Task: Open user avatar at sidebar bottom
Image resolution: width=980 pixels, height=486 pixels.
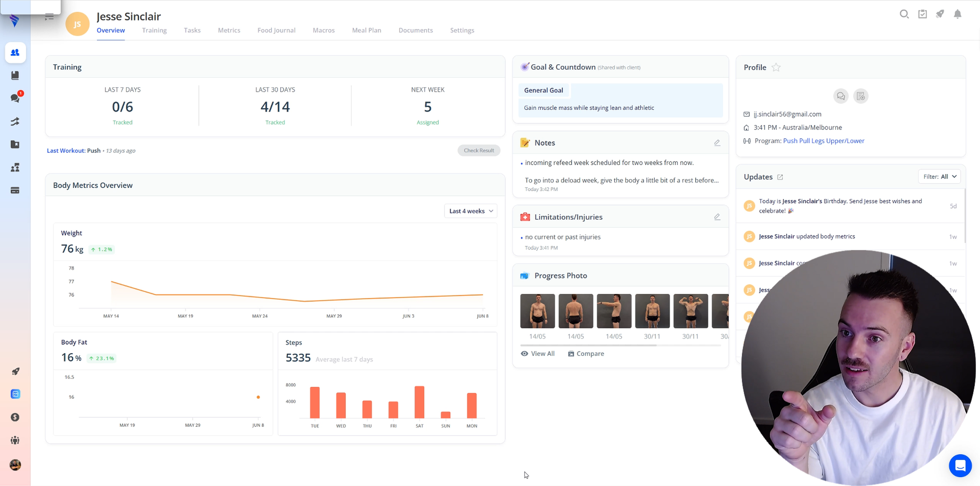Action: [15, 465]
